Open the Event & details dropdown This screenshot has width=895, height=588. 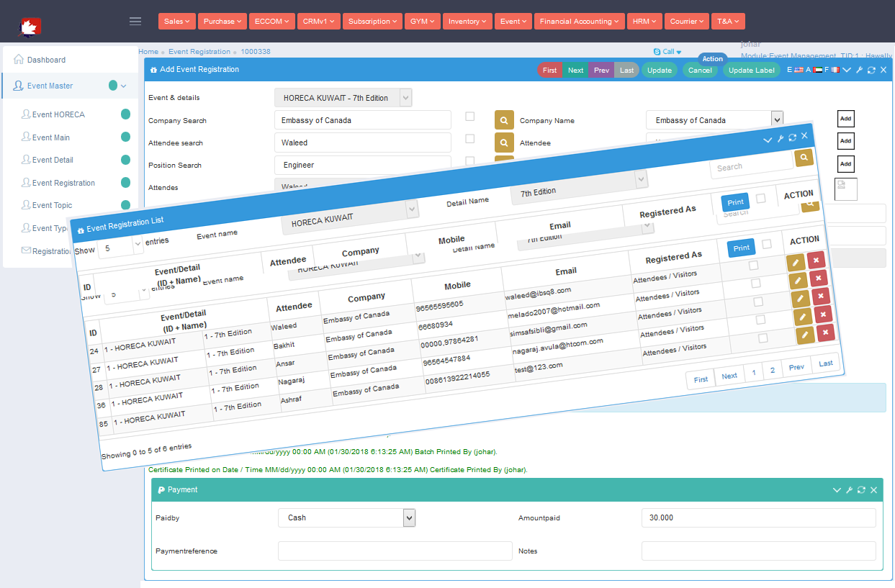[x=343, y=98]
